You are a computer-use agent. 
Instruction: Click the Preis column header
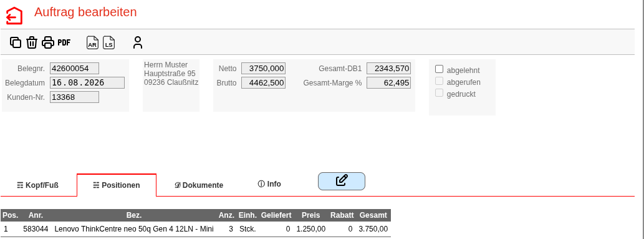point(310,215)
